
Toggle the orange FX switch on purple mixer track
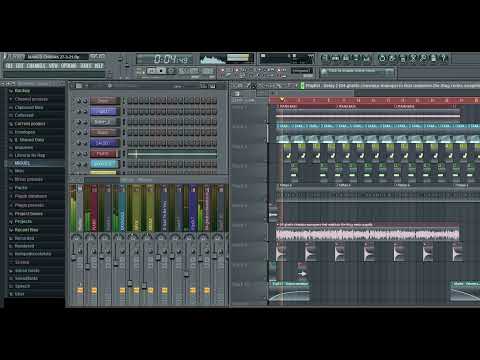click(192, 291)
